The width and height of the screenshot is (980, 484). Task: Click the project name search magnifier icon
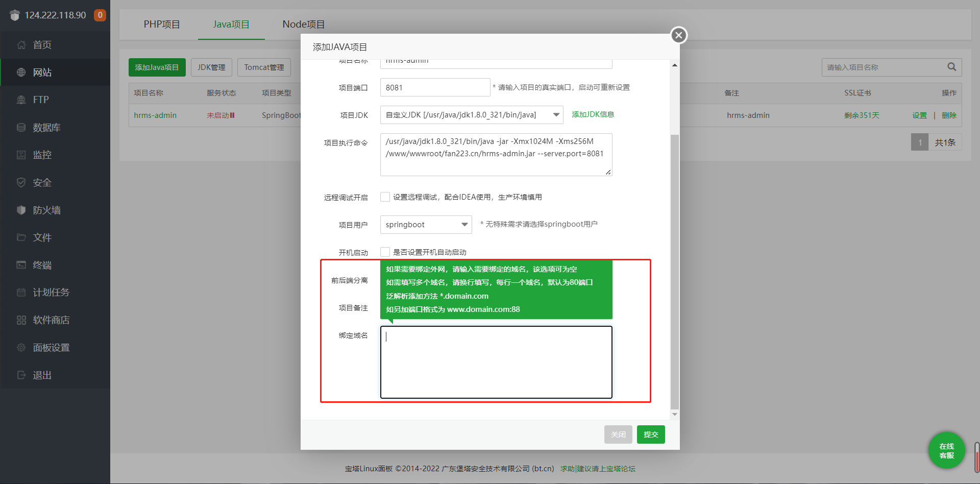(951, 67)
